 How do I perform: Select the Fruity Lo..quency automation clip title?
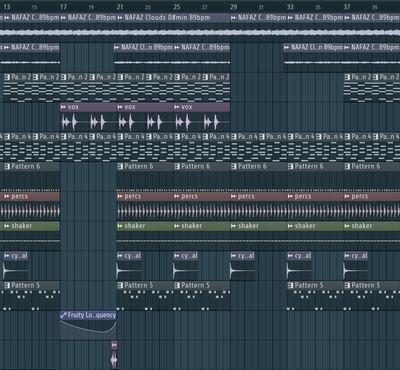pos(92,315)
